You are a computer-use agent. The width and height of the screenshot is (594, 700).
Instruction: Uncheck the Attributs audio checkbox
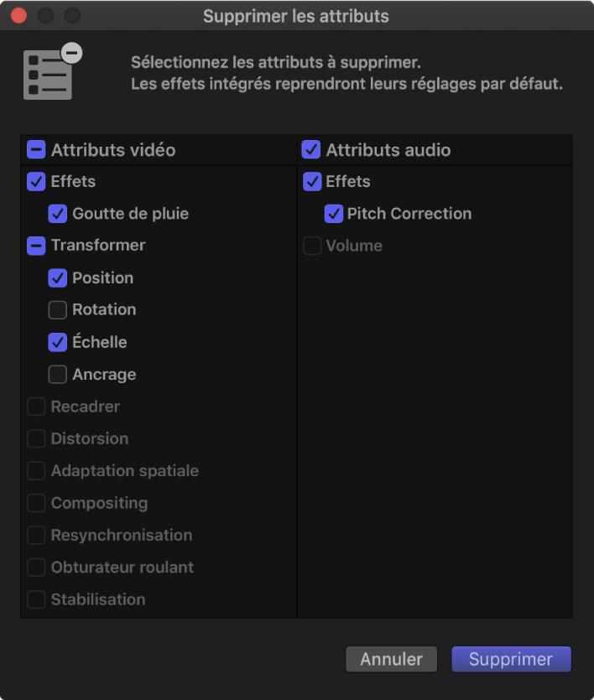tap(311, 150)
